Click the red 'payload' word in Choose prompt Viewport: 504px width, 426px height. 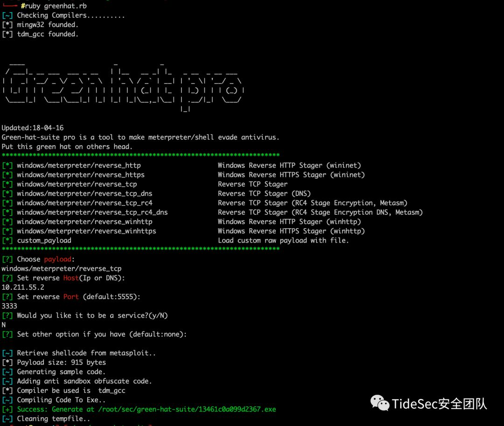pos(57,259)
